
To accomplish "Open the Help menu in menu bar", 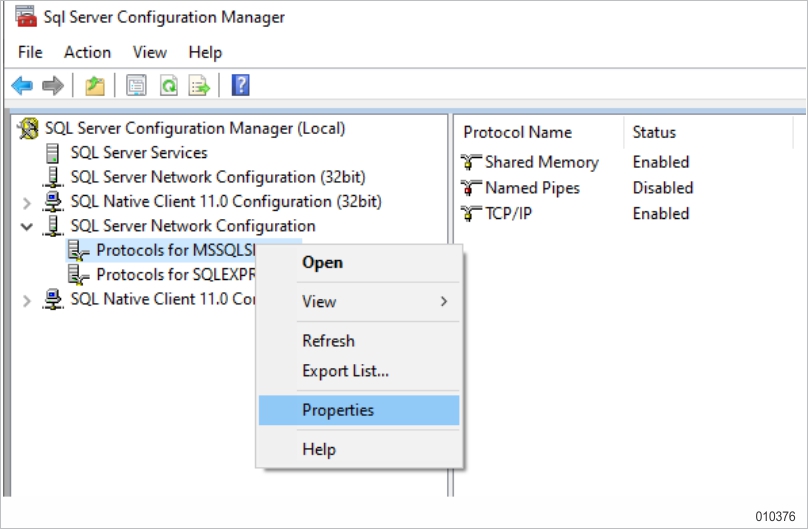I will point(205,53).
